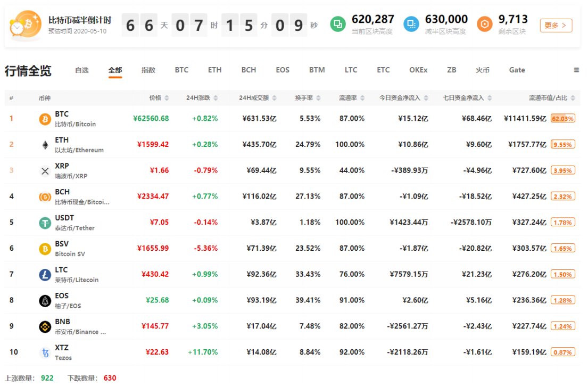588x386 pixels.
Task: Click the XRP 3.95% market share badge
Action: pyautogui.click(x=563, y=170)
